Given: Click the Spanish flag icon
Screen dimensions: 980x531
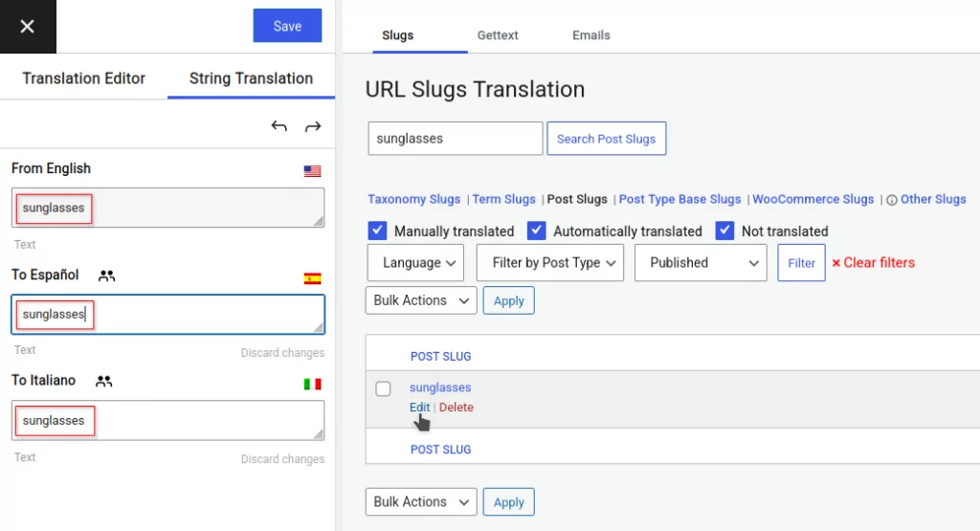Looking at the screenshot, I should [312, 278].
